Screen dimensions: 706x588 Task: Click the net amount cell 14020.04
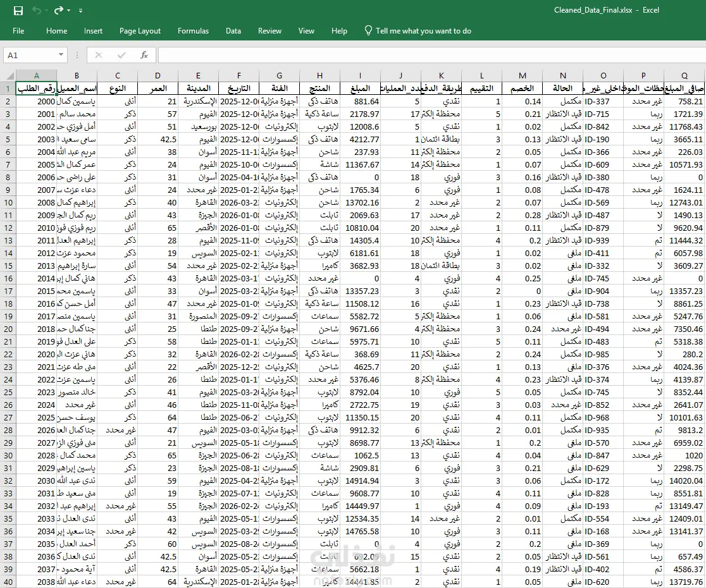(684, 481)
